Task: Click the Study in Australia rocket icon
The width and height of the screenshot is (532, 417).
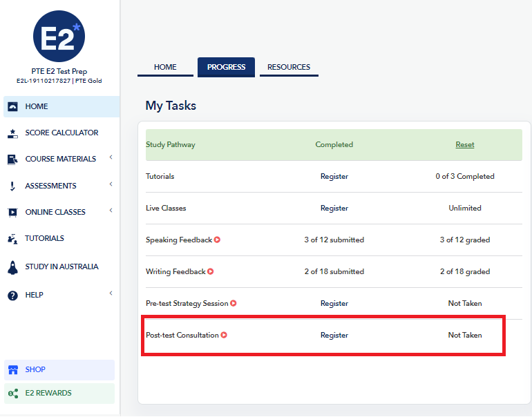Action: [x=12, y=267]
